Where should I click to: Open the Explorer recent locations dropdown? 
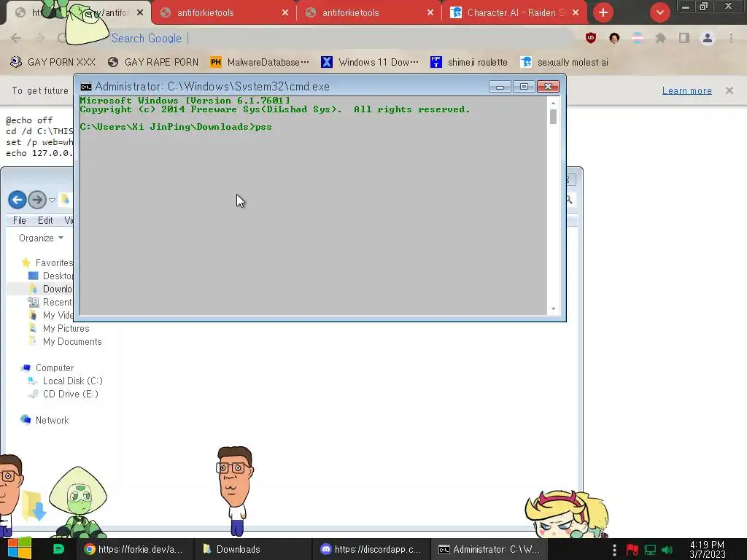[x=52, y=200]
